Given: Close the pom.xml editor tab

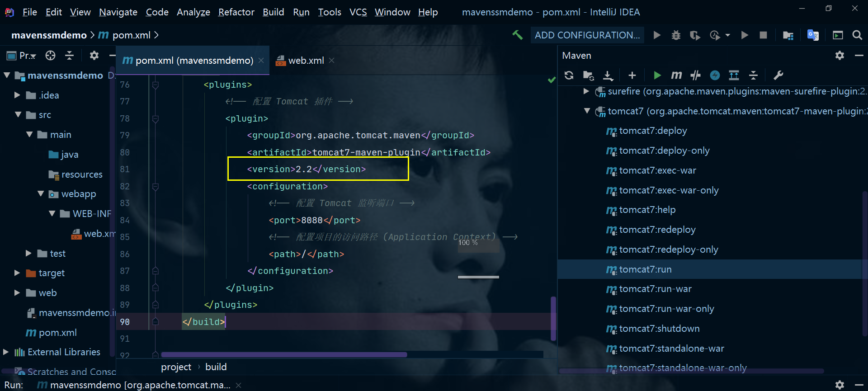Looking at the screenshot, I should point(261,60).
